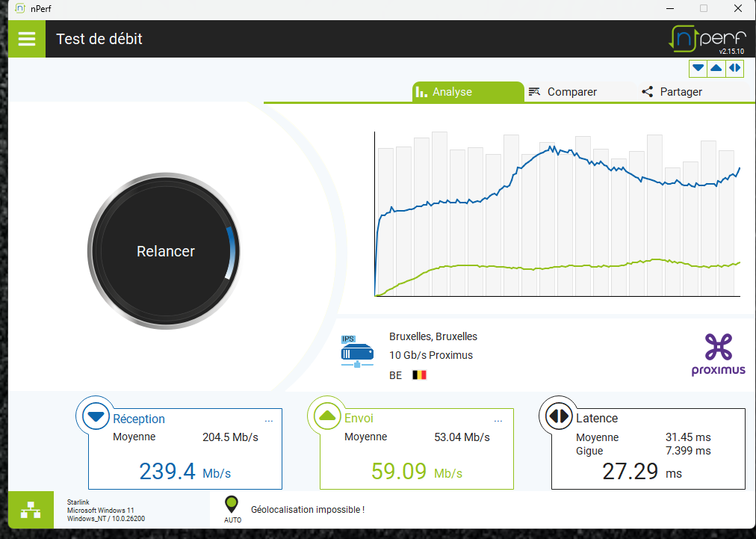Viewport: 756px width, 539px height.
Task: Click the Relancer button to restart test
Action: click(164, 251)
